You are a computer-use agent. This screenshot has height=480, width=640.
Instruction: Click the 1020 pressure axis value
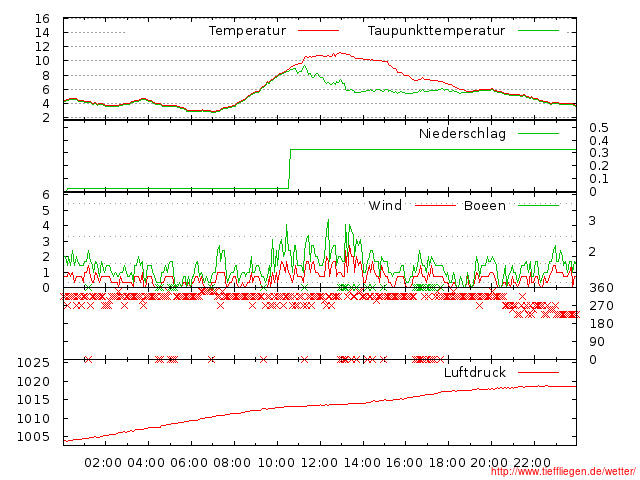[x=33, y=382]
